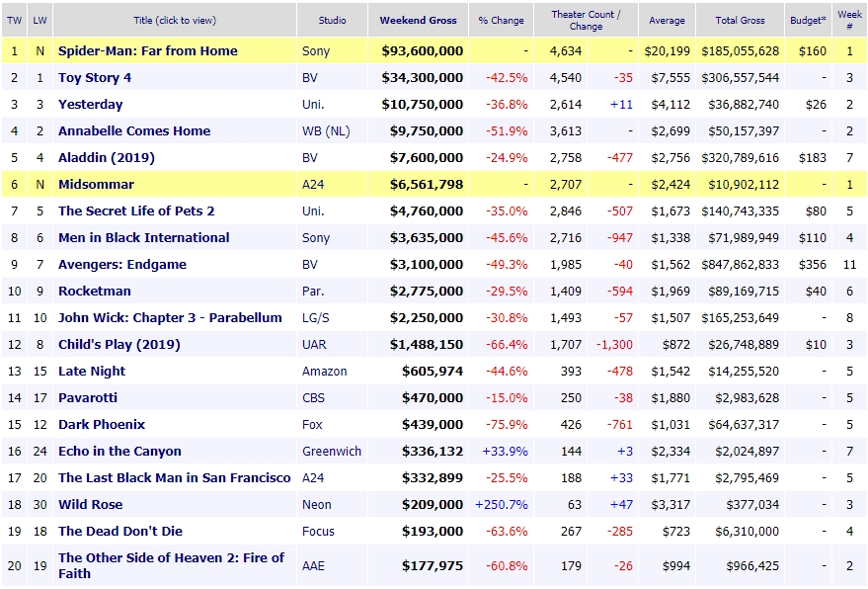The image size is (868, 589).
Task: Open Annabelle Comes Home title link
Action: [134, 130]
